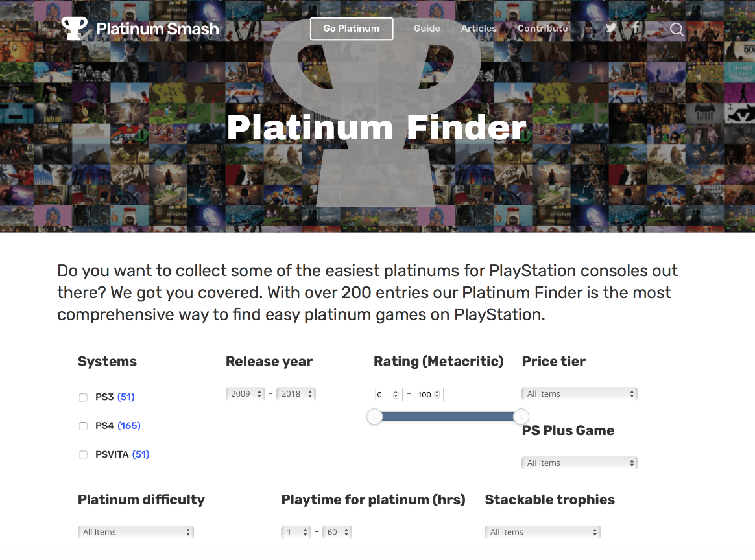This screenshot has width=755, height=560.
Task: Open the Price tier dropdown
Action: [x=579, y=393]
